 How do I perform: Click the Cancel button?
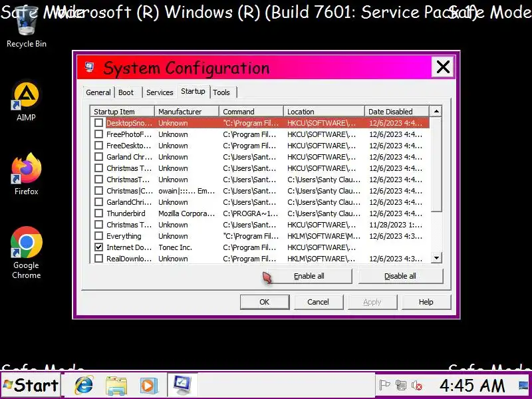[319, 302]
